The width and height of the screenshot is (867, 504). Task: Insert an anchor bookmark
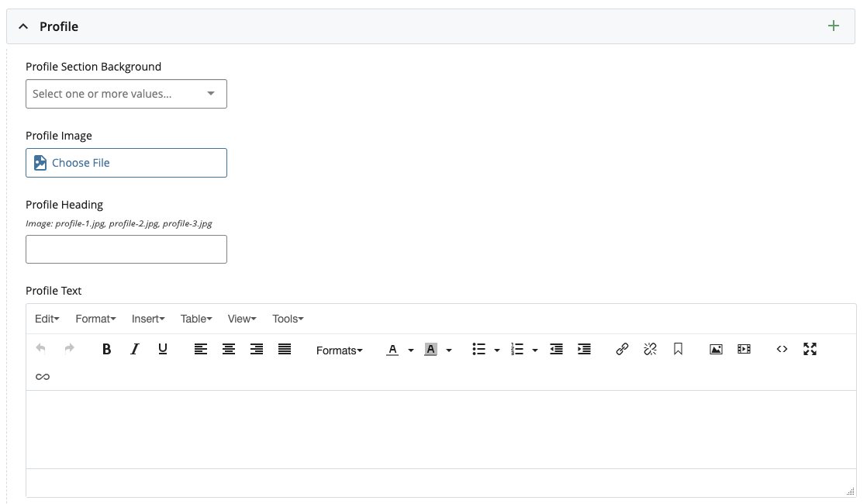(x=678, y=350)
